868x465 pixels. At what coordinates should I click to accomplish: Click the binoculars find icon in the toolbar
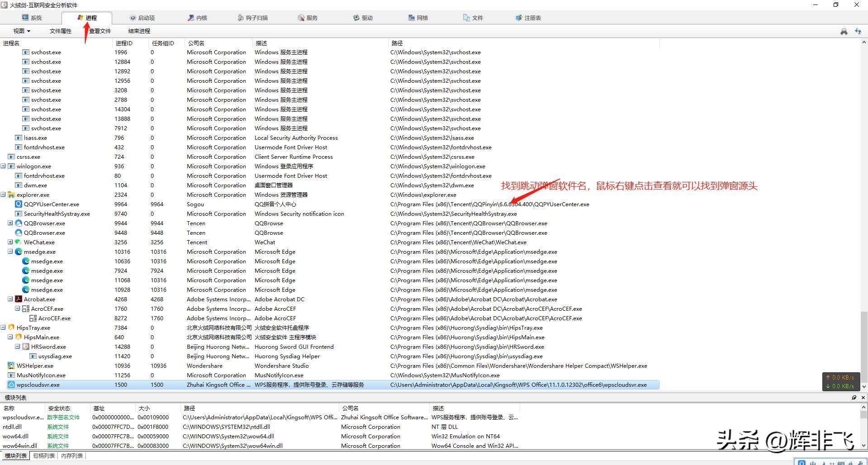pos(844,31)
